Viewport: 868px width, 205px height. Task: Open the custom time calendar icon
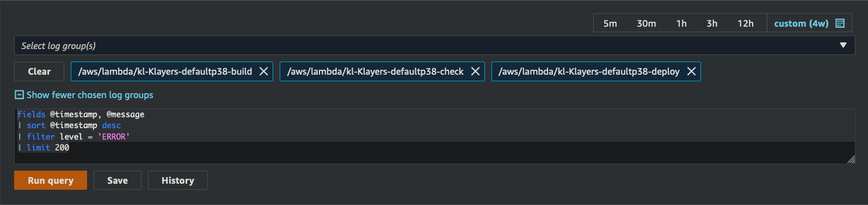click(x=840, y=23)
